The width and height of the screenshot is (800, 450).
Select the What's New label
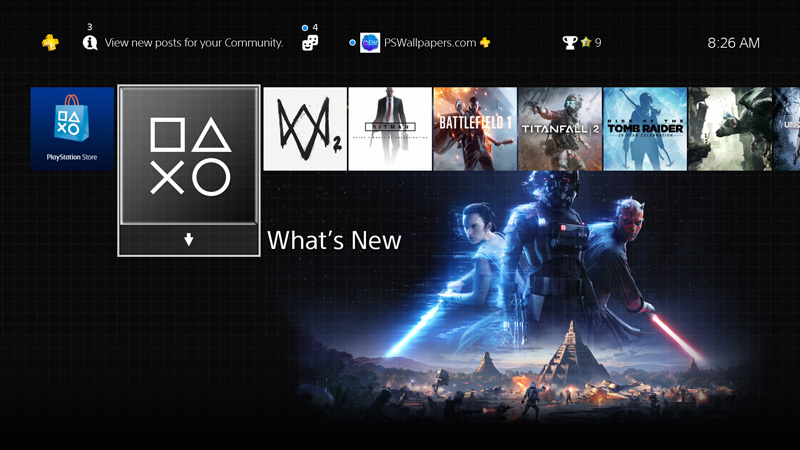(x=334, y=240)
